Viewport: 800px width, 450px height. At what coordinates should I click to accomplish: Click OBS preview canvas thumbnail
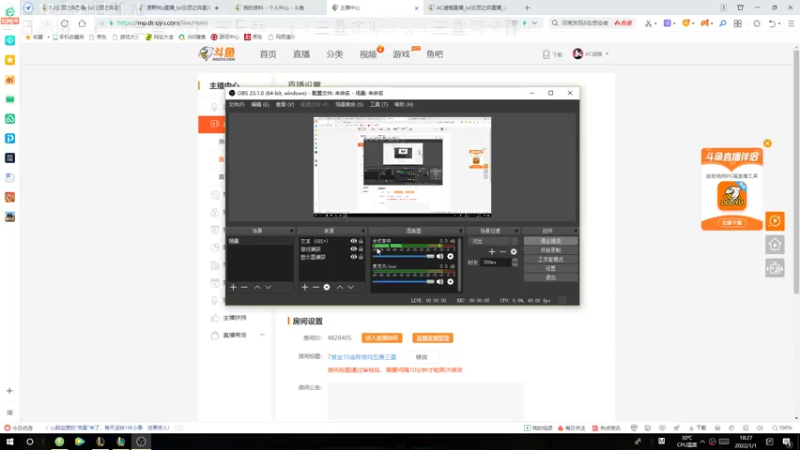(402, 167)
